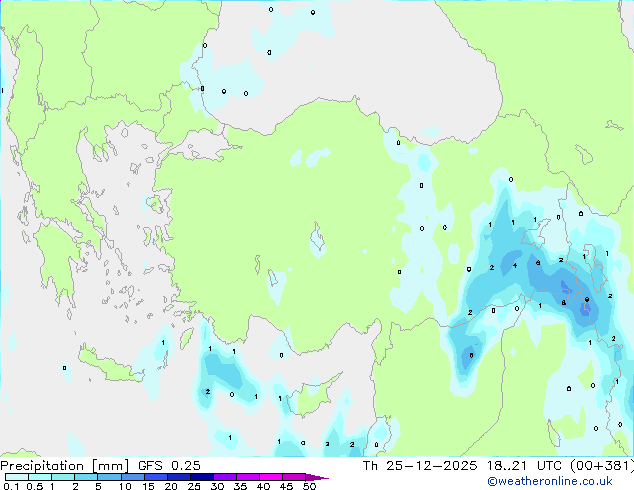Click the above-50 mm arrow tip of legend
634x490 pixels.
coord(317,477)
